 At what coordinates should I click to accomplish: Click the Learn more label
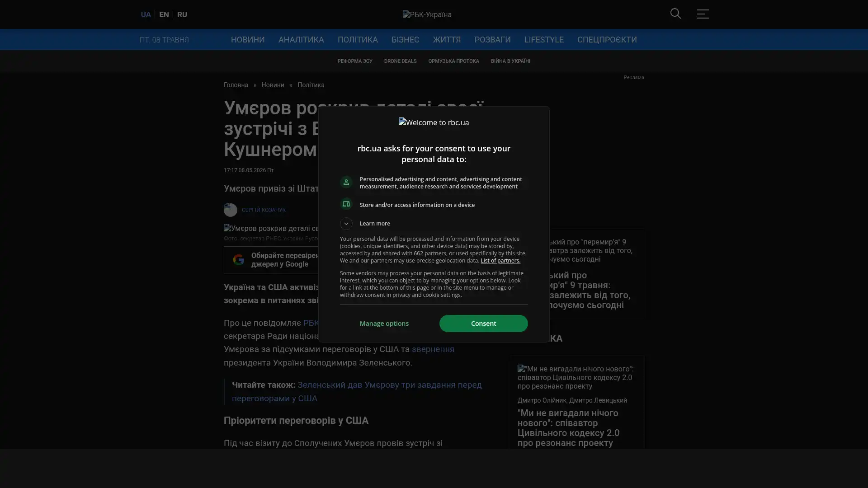click(375, 224)
